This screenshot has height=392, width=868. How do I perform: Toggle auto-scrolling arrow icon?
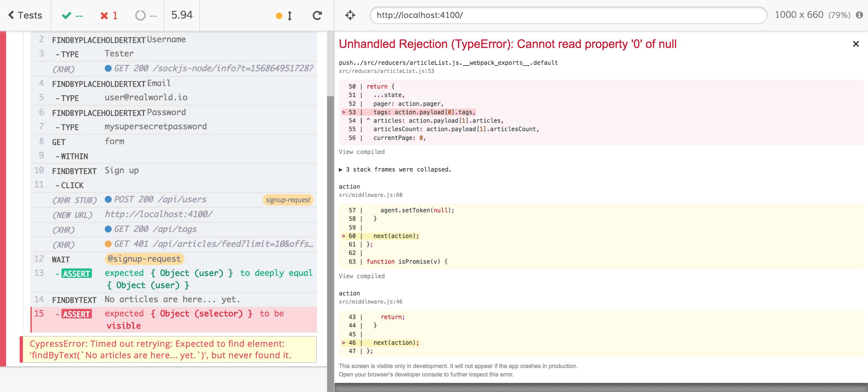tap(290, 16)
